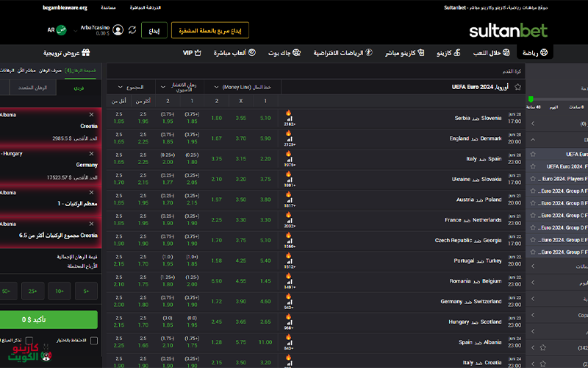
Task: Click the crypto quick deposit button
Action: point(210,30)
